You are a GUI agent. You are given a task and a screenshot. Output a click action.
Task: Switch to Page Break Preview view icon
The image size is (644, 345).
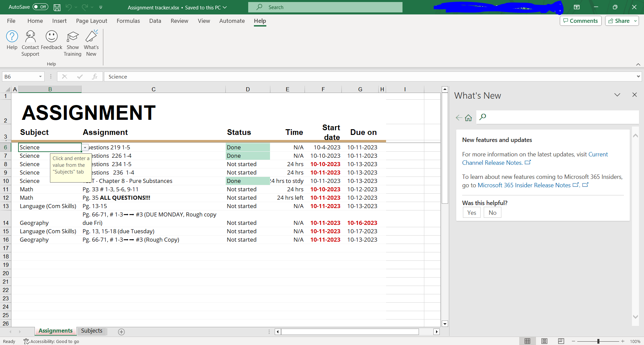point(561,341)
